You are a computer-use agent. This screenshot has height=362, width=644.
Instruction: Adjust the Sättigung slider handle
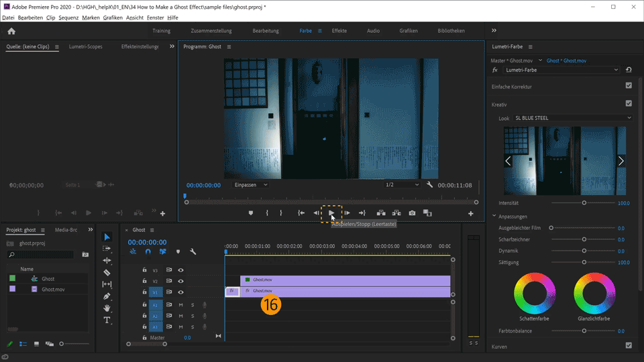[x=584, y=262]
